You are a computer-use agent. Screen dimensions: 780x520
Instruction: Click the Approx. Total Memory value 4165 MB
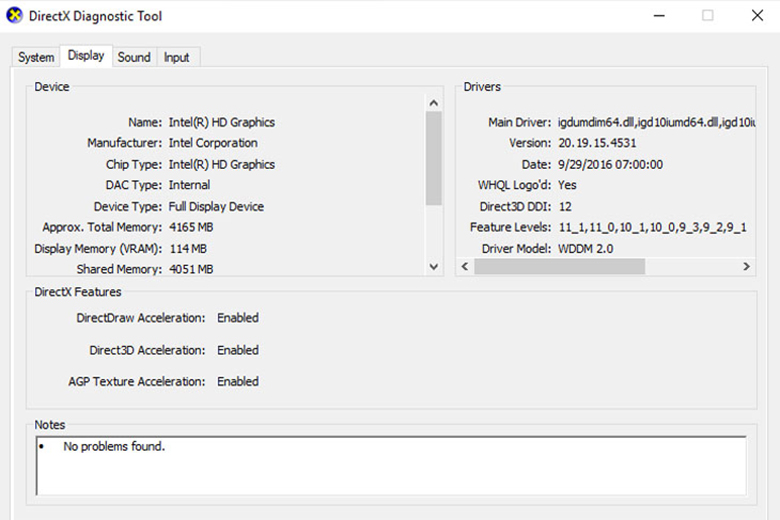pyautogui.click(x=190, y=227)
